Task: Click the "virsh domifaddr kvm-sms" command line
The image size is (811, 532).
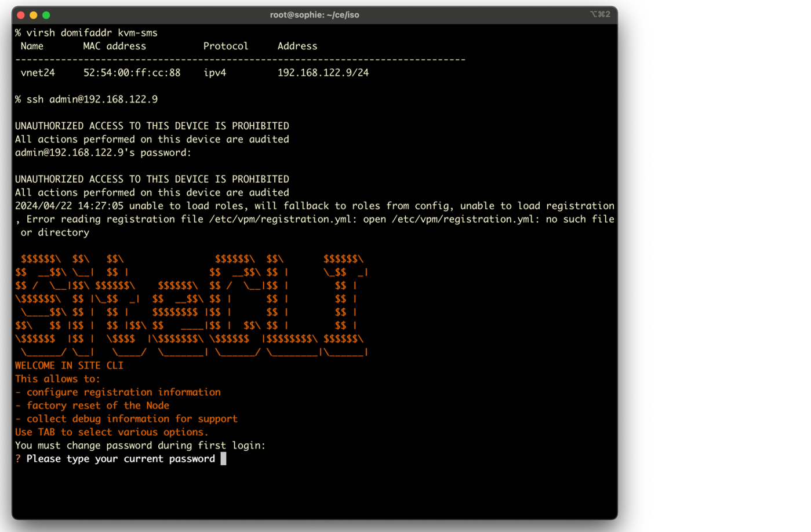Action: 92,33
